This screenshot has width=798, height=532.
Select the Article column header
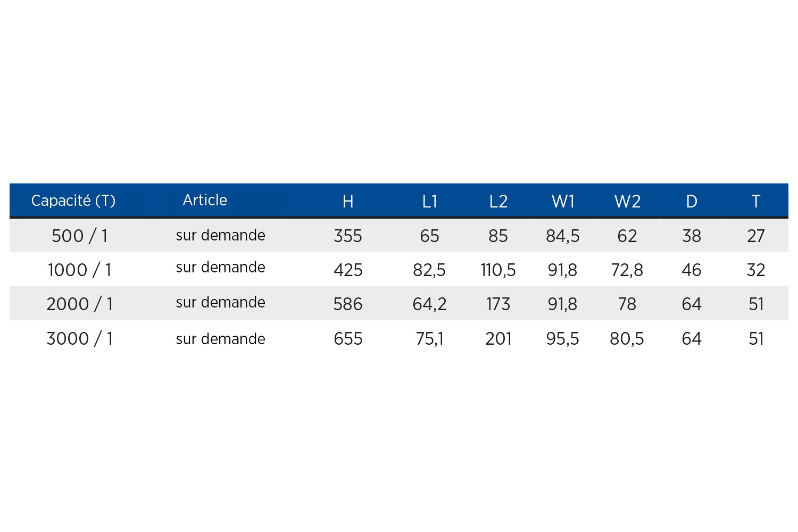click(x=205, y=200)
